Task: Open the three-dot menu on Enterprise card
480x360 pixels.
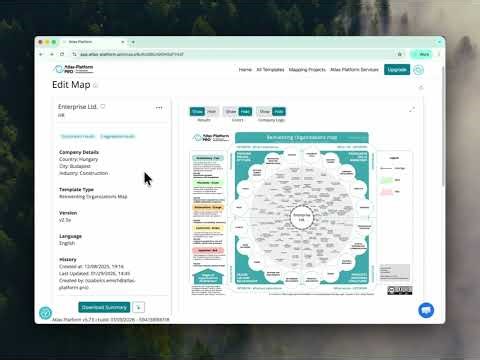Action: click(159, 108)
